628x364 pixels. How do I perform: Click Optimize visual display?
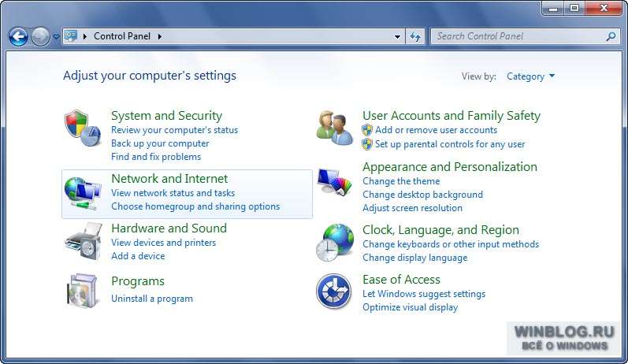point(410,307)
